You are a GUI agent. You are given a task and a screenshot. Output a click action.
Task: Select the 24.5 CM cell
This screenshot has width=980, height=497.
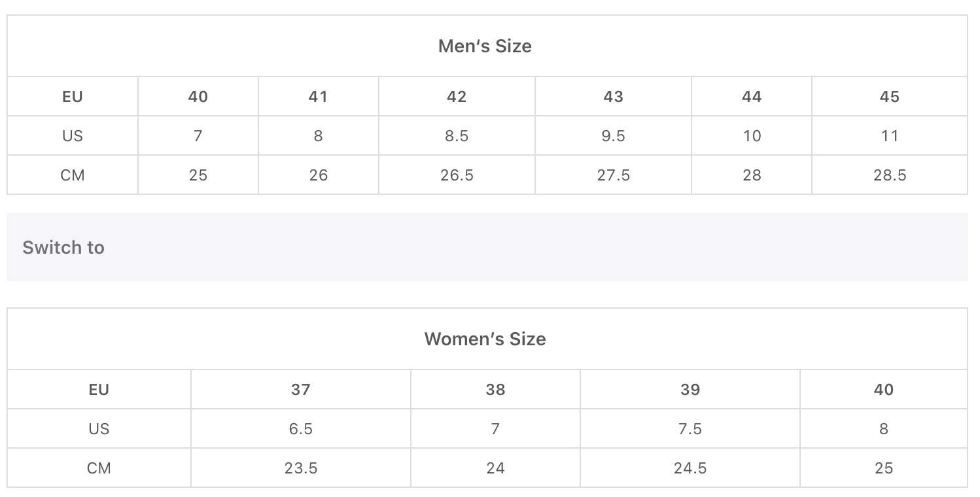coord(690,468)
